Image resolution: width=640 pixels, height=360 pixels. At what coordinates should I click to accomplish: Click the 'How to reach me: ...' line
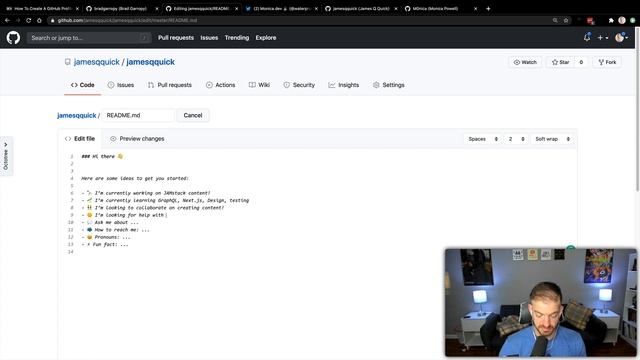(x=115, y=230)
